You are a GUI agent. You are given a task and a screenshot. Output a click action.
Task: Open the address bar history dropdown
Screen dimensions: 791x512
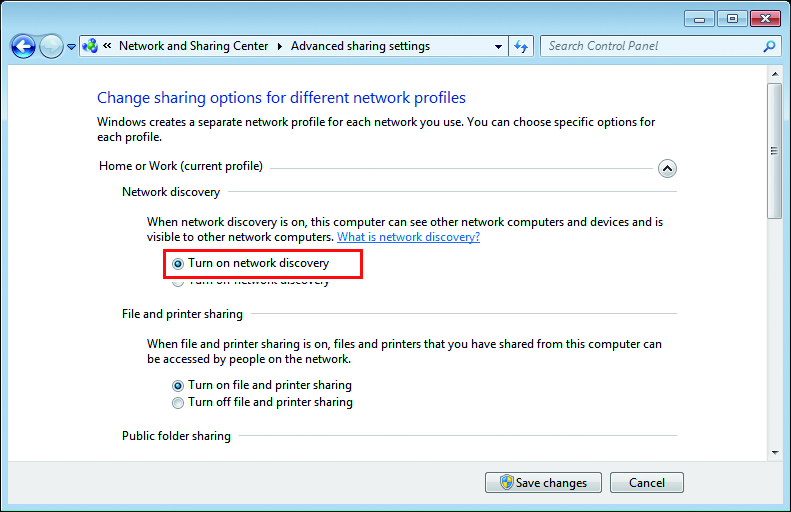tap(498, 46)
